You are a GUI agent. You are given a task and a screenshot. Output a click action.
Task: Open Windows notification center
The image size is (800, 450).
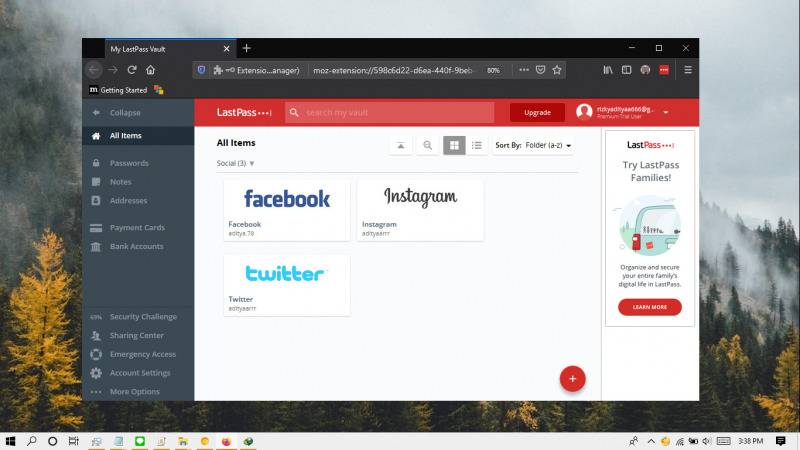point(781,441)
